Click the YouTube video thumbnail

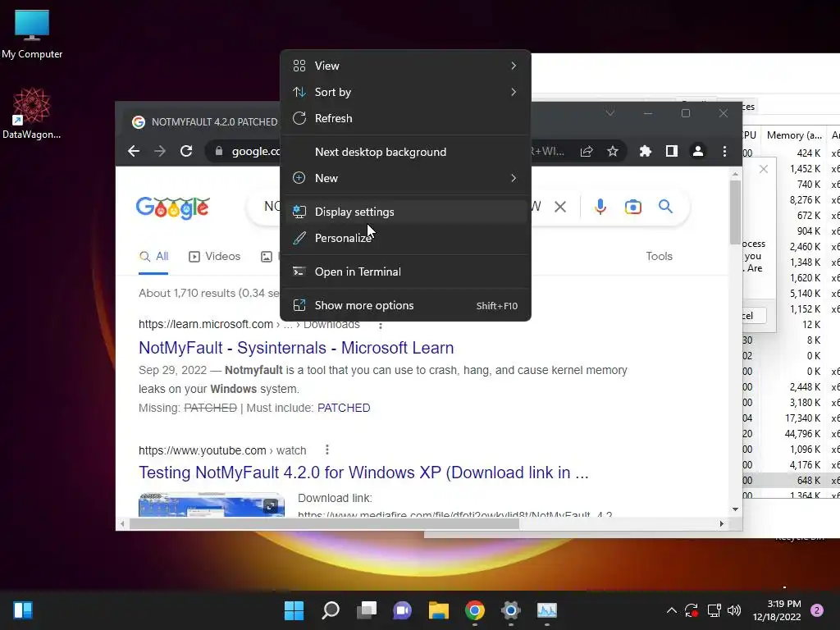pyautogui.click(x=212, y=505)
